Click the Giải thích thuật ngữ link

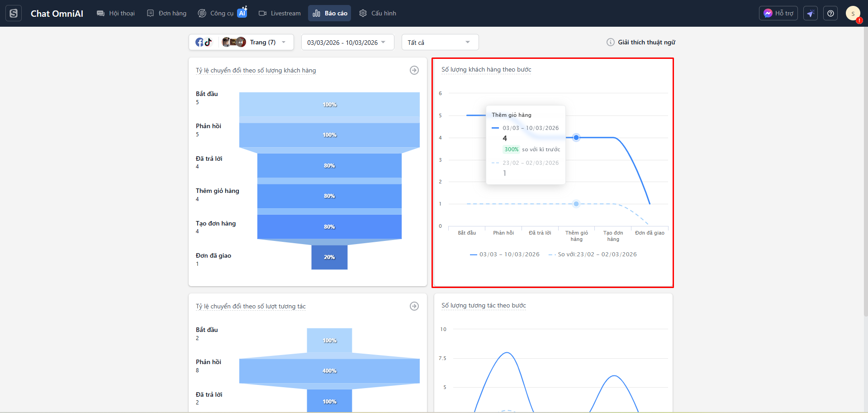[646, 42]
